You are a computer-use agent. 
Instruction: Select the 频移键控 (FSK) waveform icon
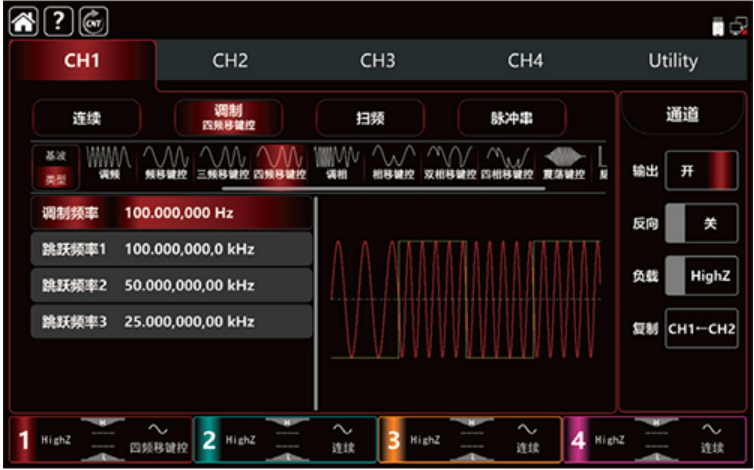pyautogui.click(x=164, y=164)
